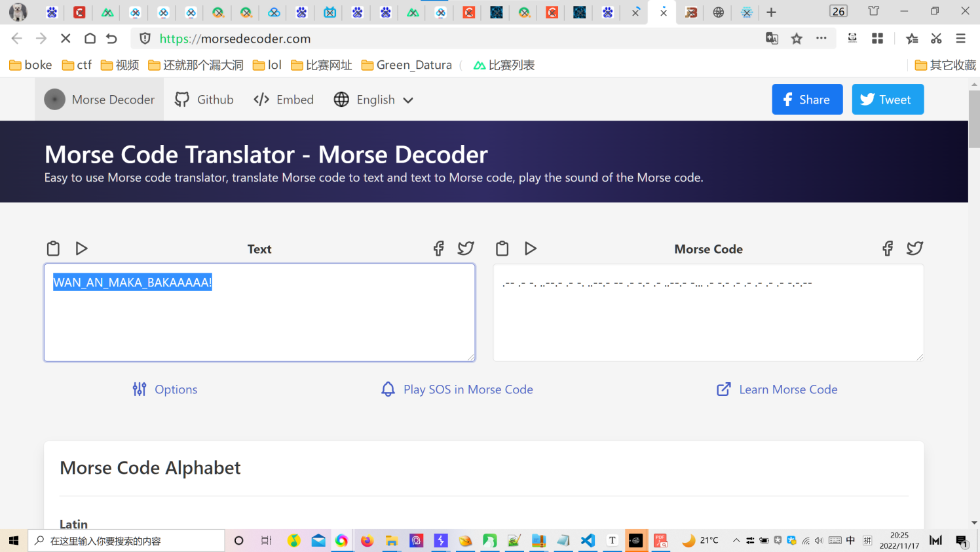Open the Github link
Screen dimensions: 980x552
[x=204, y=100]
